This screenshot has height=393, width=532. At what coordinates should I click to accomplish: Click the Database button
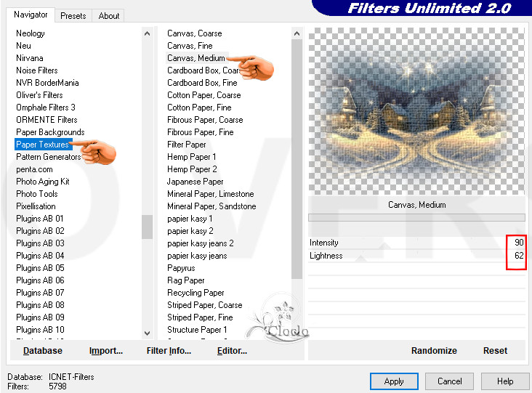pyautogui.click(x=43, y=351)
